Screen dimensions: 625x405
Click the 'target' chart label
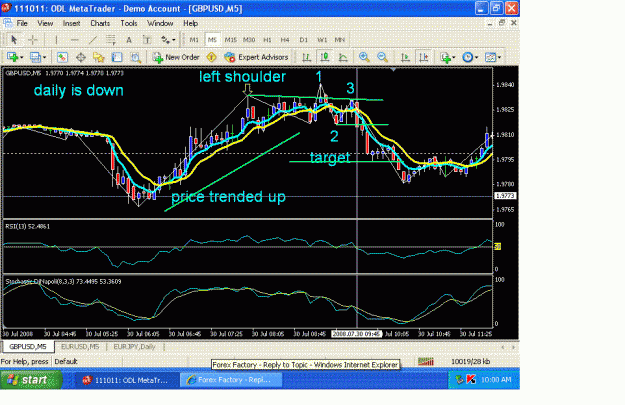(x=330, y=157)
